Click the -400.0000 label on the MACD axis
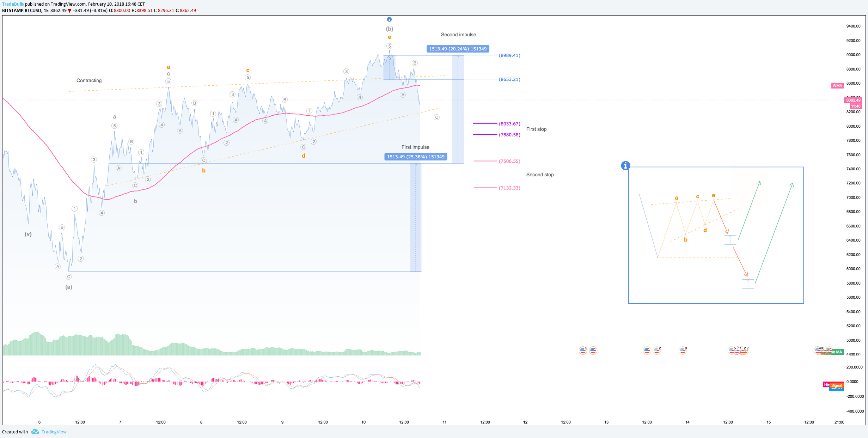Image resolution: width=868 pixels, height=438 pixels. (x=855, y=411)
